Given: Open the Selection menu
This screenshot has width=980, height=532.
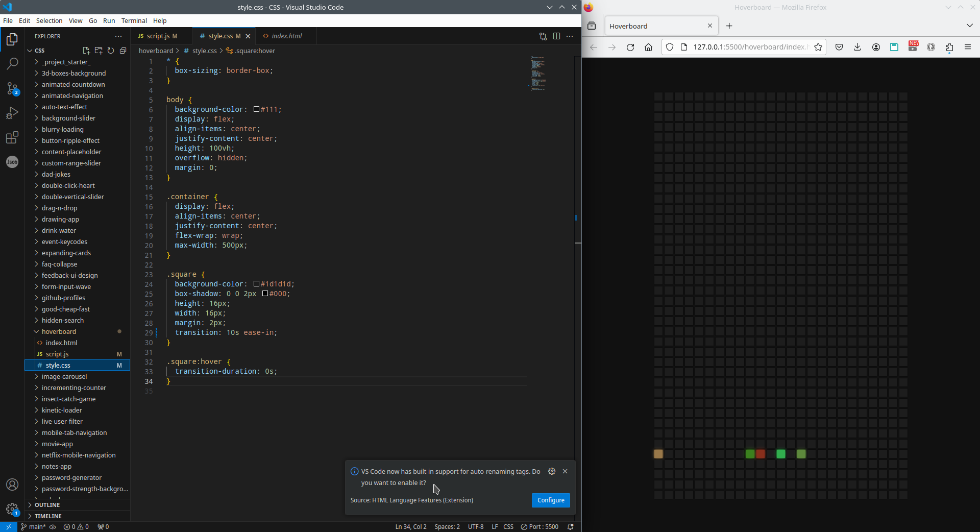Looking at the screenshot, I should click(49, 21).
